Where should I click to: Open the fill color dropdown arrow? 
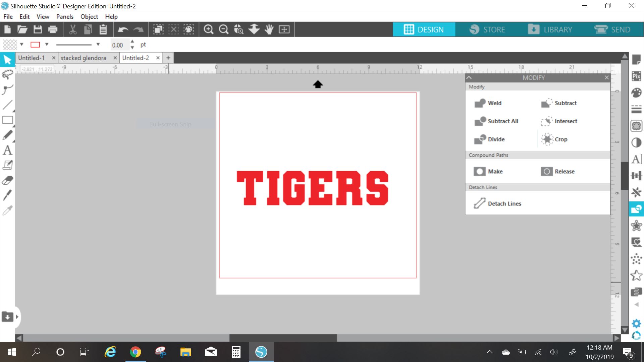click(x=22, y=44)
